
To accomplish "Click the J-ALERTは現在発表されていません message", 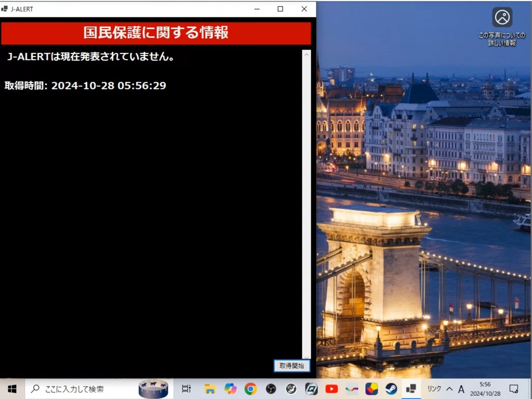I will click(90, 56).
